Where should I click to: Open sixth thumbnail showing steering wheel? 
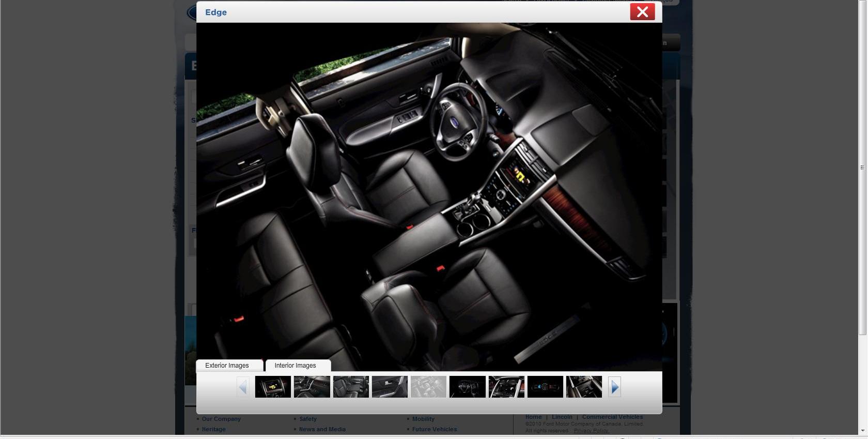(467, 387)
